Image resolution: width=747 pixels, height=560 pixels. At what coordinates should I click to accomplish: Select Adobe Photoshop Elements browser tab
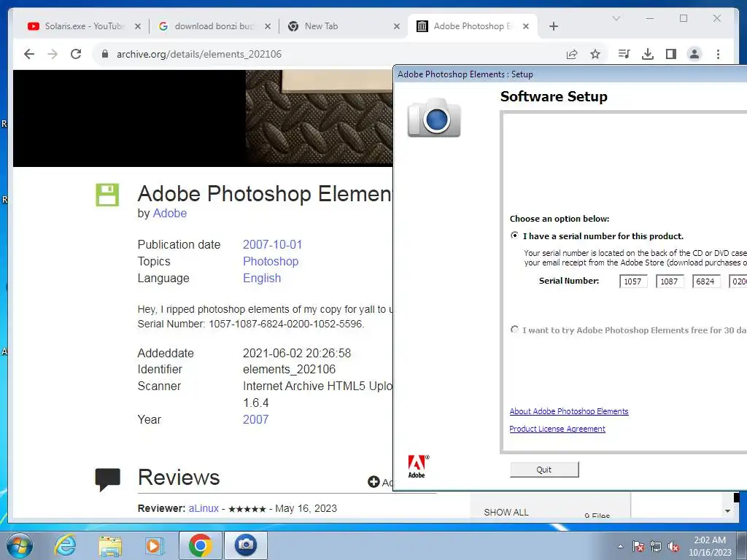coord(472,26)
